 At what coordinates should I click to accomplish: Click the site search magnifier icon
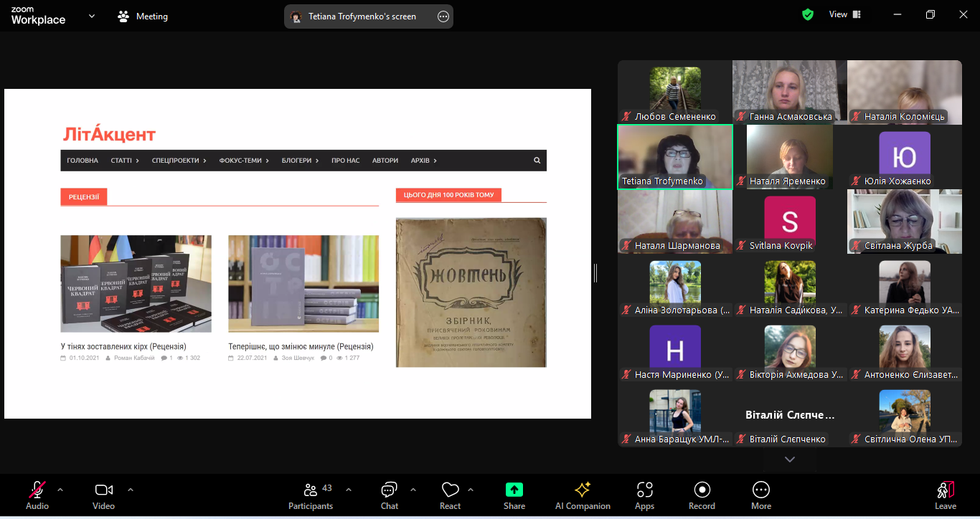[x=537, y=161]
